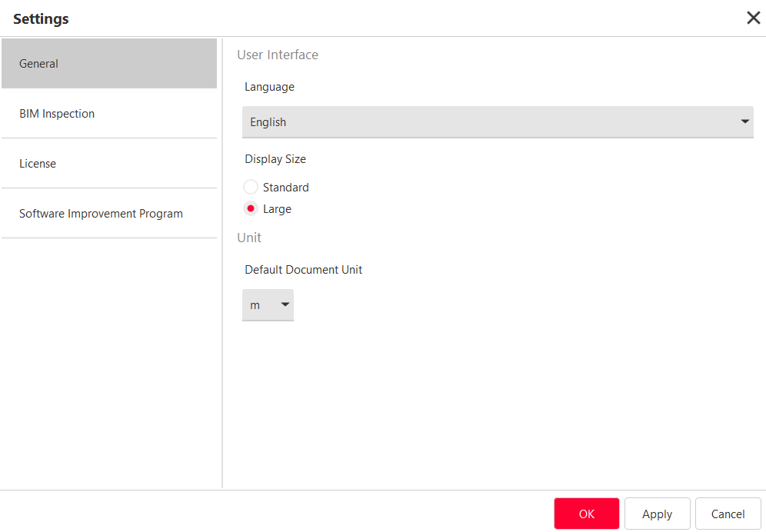Cancel the Settings dialog changes

tap(728, 514)
